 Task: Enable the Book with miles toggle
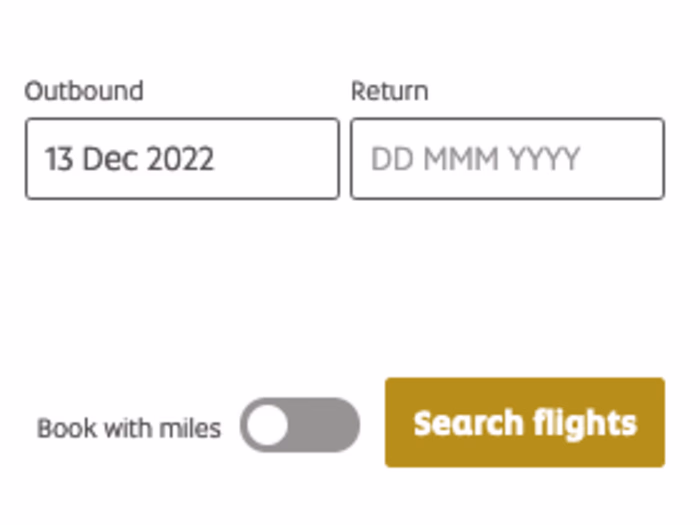click(299, 427)
